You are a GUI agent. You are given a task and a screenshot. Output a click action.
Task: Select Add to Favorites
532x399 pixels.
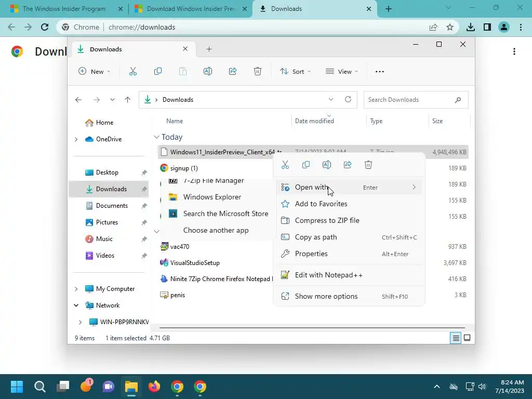(x=349, y=204)
